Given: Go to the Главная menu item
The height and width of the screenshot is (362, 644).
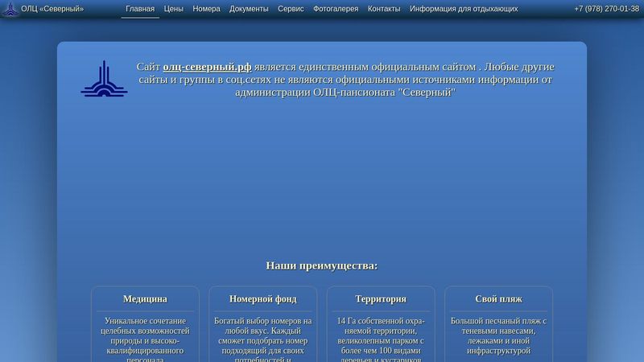Looking at the screenshot, I should pos(139,9).
